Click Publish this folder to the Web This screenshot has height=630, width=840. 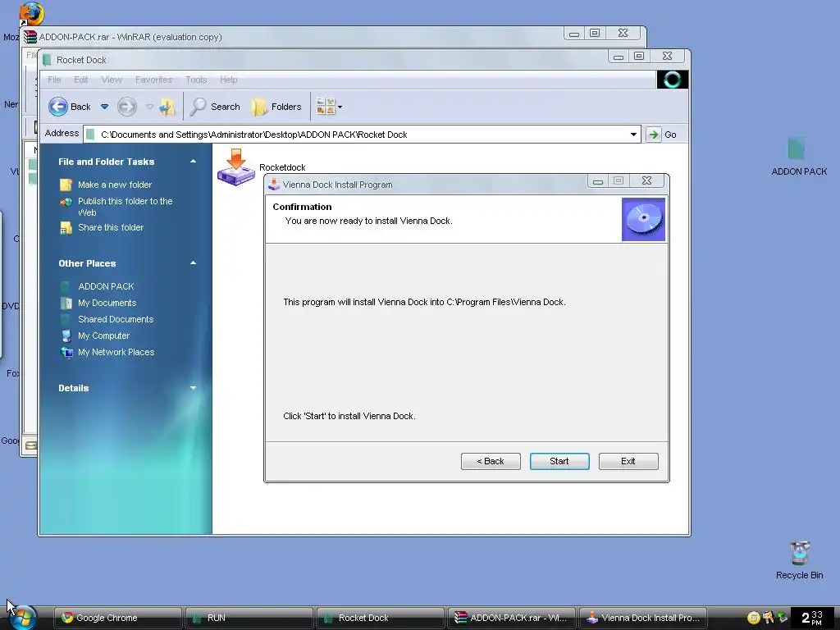(x=126, y=207)
